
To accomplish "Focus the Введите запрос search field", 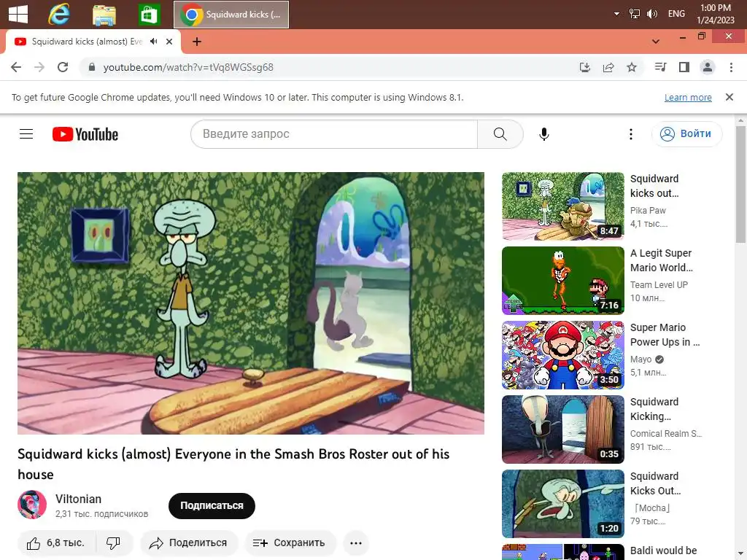I will 333,134.
